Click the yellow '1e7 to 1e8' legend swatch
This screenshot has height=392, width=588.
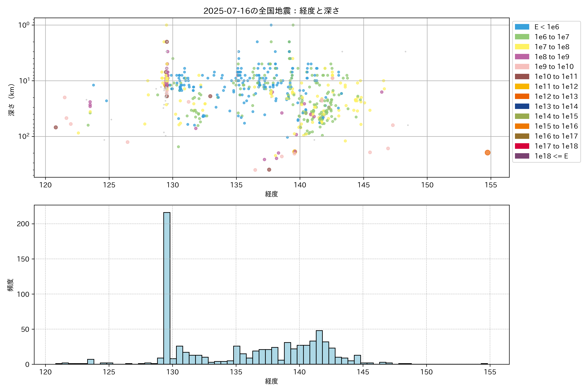tap(522, 47)
